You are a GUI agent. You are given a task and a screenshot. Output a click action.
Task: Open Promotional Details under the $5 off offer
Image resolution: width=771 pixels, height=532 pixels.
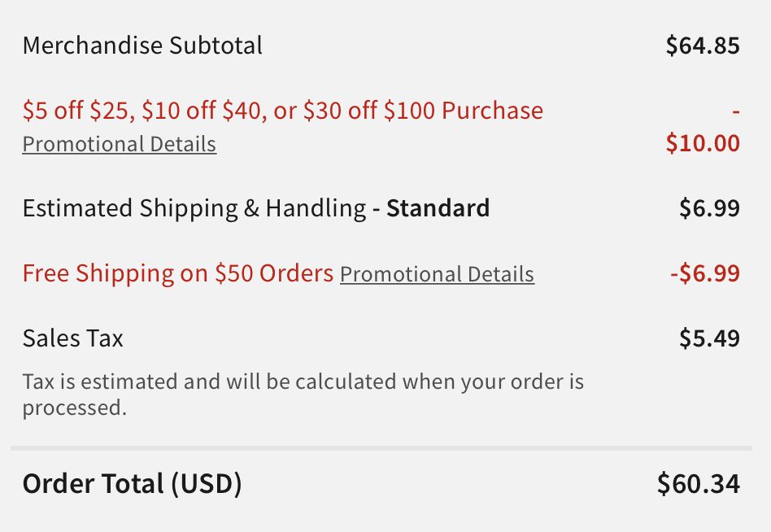[x=120, y=145]
